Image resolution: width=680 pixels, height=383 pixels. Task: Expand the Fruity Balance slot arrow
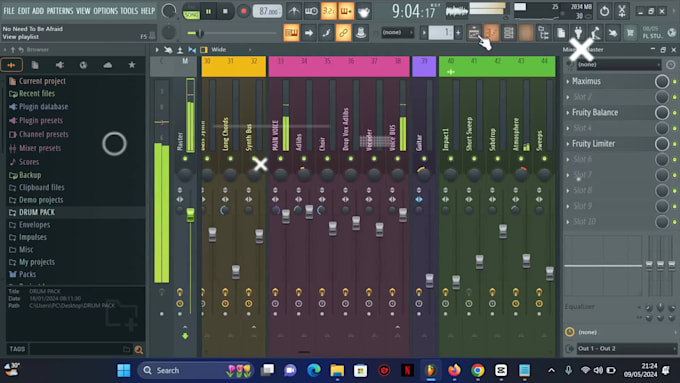tap(568, 112)
